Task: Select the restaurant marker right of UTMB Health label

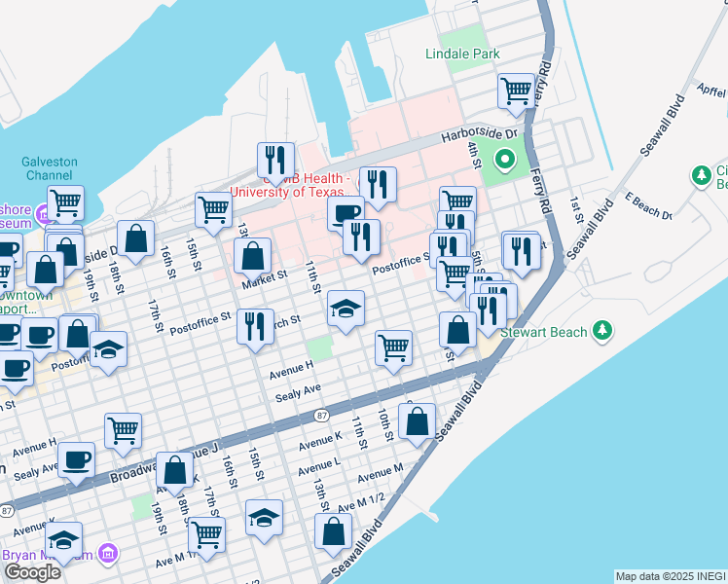Action: [x=378, y=183]
